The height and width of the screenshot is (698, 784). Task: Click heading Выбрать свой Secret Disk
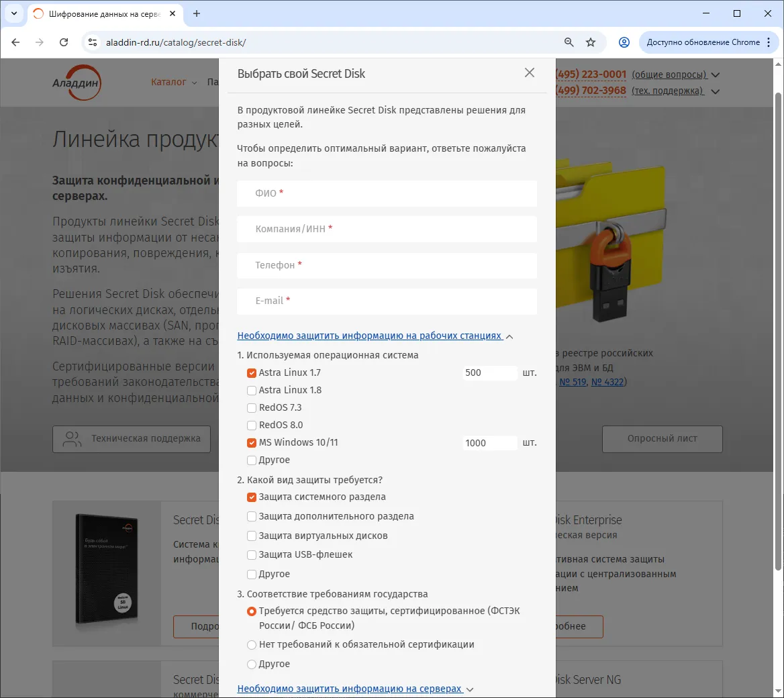tap(301, 74)
